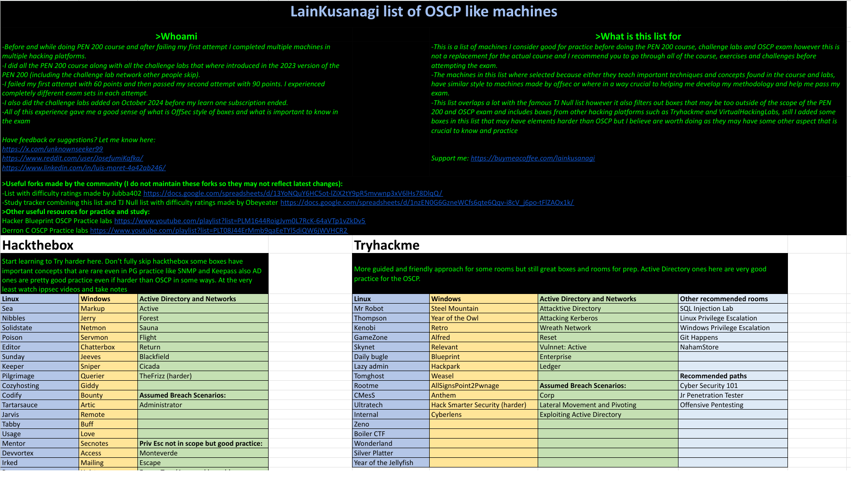The height and width of the screenshot is (480, 868).
Task: Select the 'Chatterbox' cell
Action: (x=108, y=347)
